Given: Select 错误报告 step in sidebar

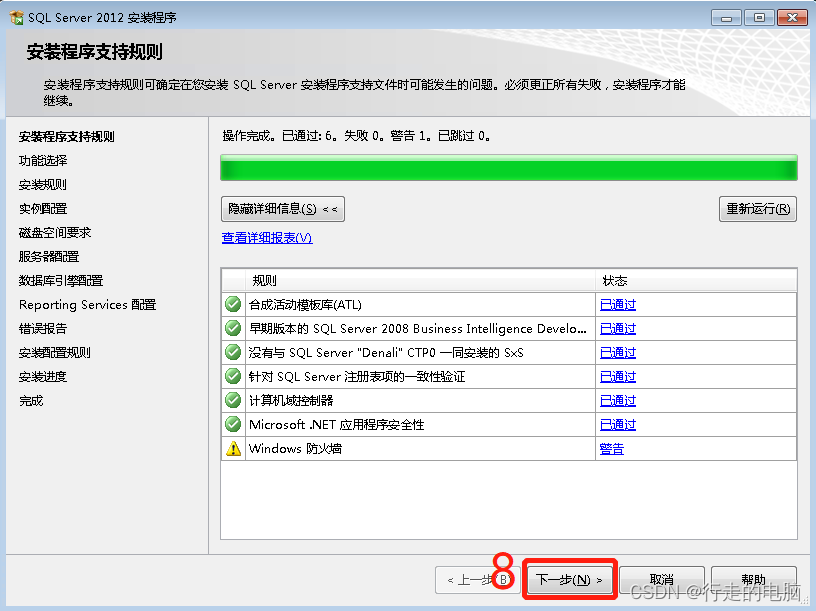Looking at the screenshot, I should point(43,328).
